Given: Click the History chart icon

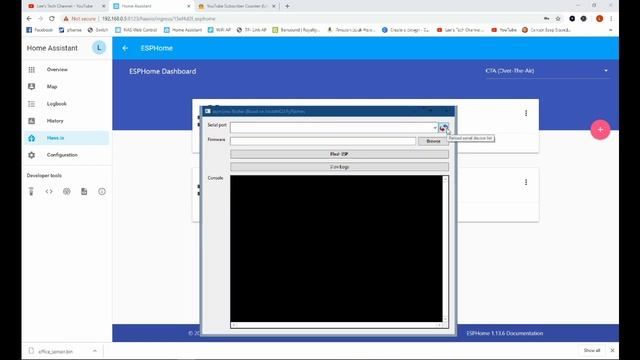Looking at the screenshot, I should 31,121.
